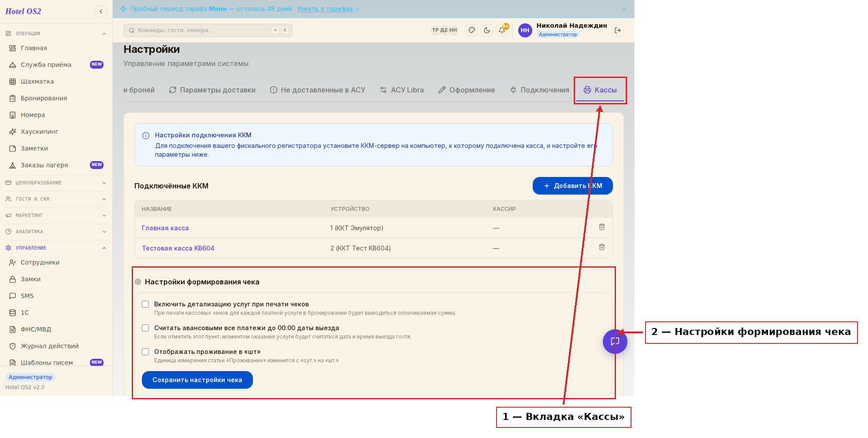Switch to the Подключения tab
The image size is (868, 438).
click(x=539, y=90)
